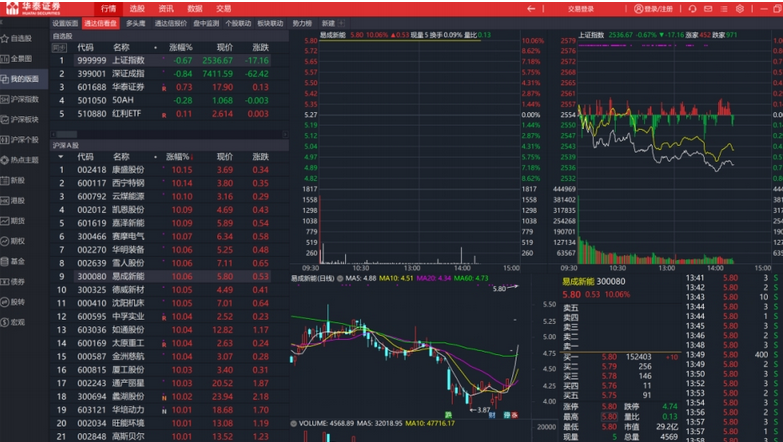Viewport: 783px width, 442px height.
Task: Switch to the 板块联动 layout tab
Action: tap(270, 23)
